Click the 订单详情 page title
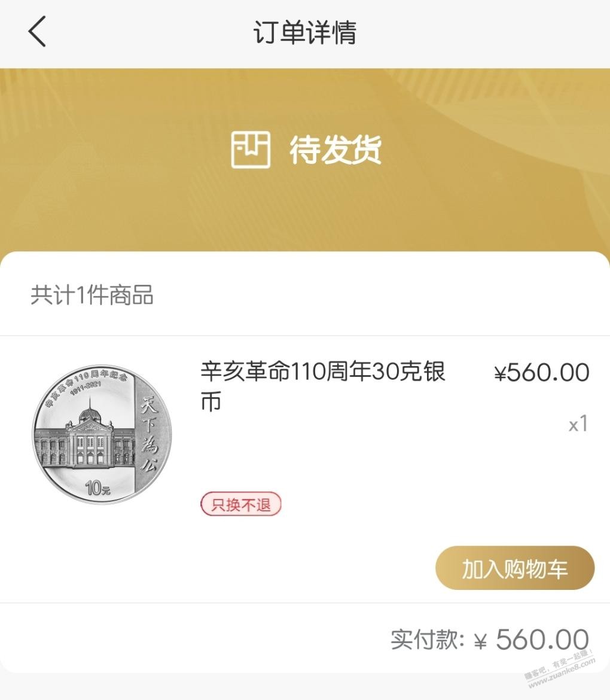This screenshot has height=700, width=610. 304,32
